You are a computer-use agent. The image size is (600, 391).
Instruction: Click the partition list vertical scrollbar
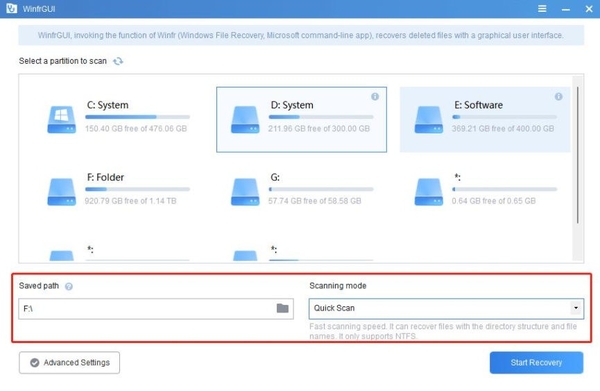pos(577,155)
